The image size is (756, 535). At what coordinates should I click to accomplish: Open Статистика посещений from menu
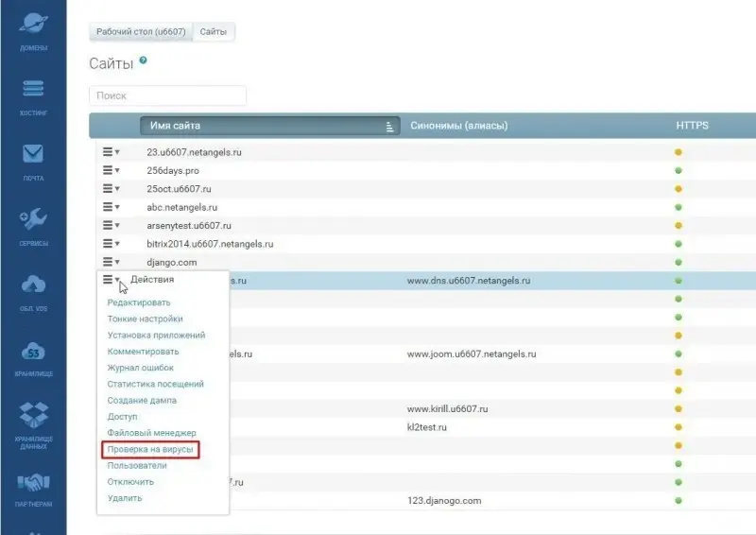point(155,384)
